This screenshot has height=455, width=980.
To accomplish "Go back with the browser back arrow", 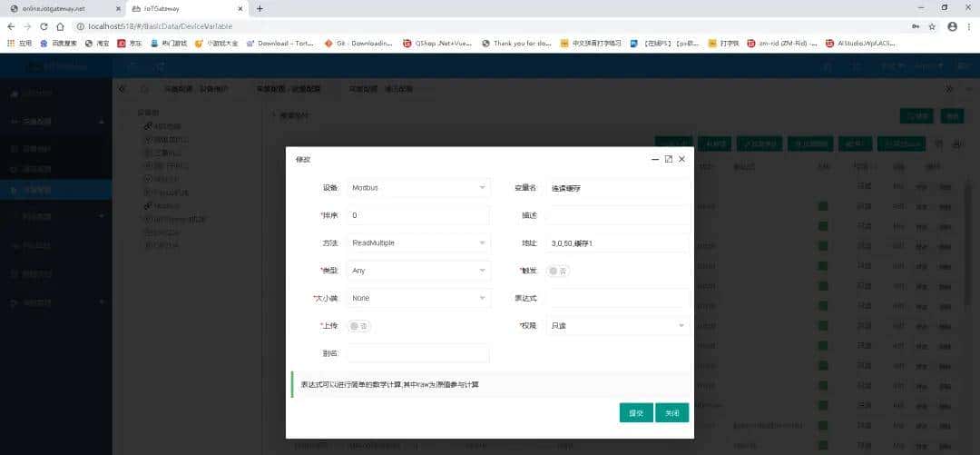I will (x=11, y=27).
